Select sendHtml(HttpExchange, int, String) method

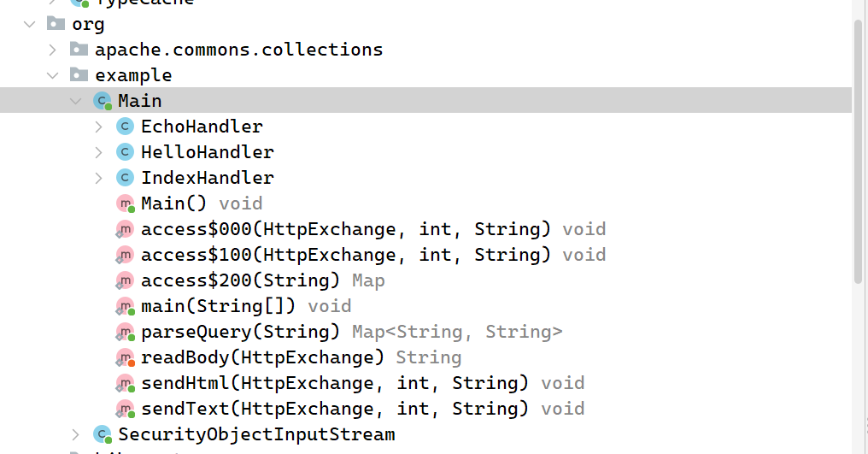[334, 383]
